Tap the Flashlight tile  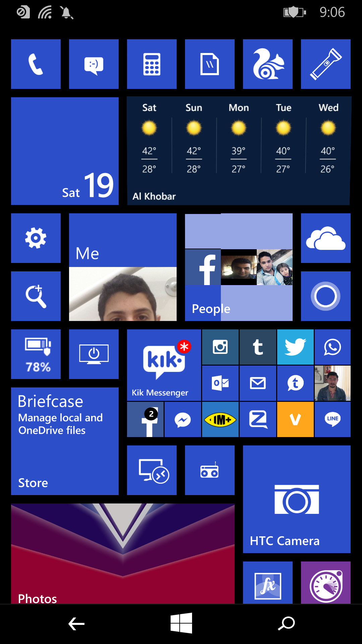pyautogui.click(x=326, y=64)
